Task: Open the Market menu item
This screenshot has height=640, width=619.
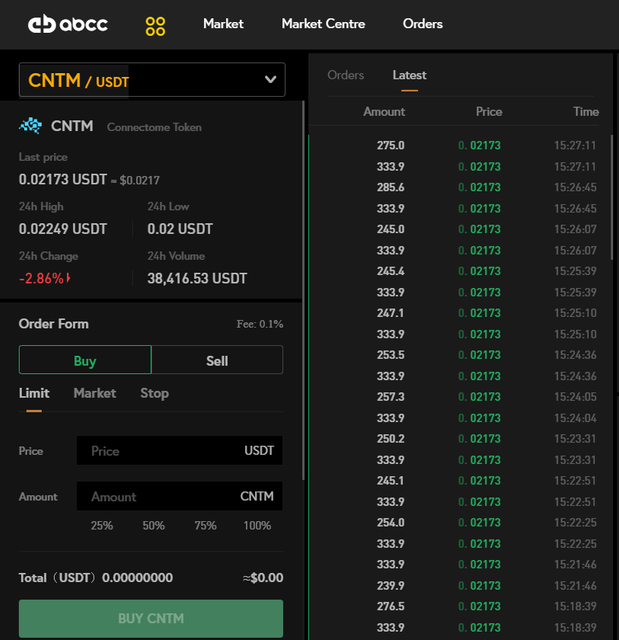Action: (x=223, y=24)
